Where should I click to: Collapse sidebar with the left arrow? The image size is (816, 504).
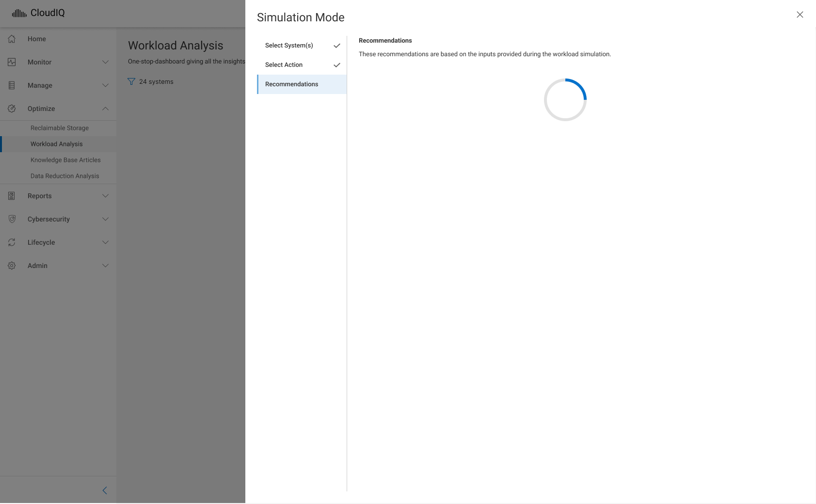[105, 490]
